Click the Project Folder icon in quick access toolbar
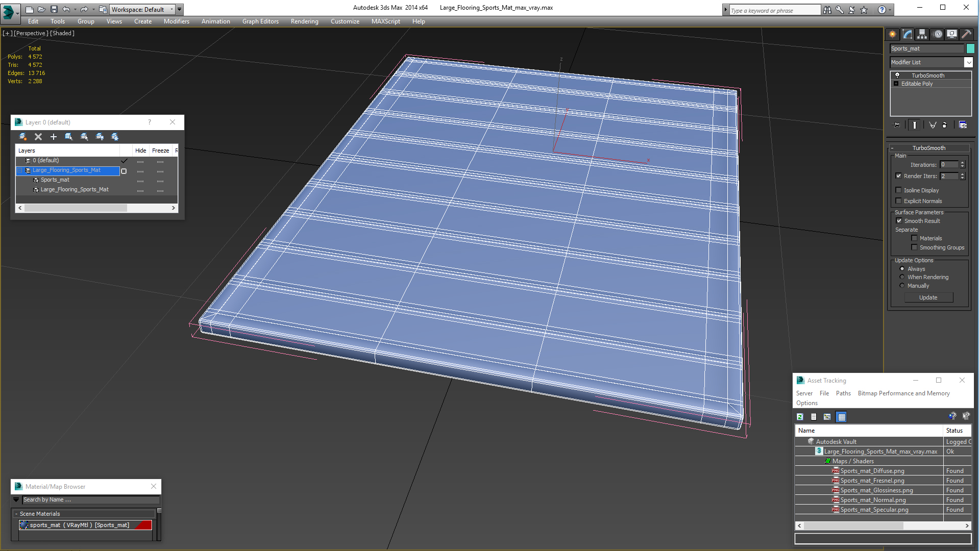This screenshot has height=551, width=980. 103,9
